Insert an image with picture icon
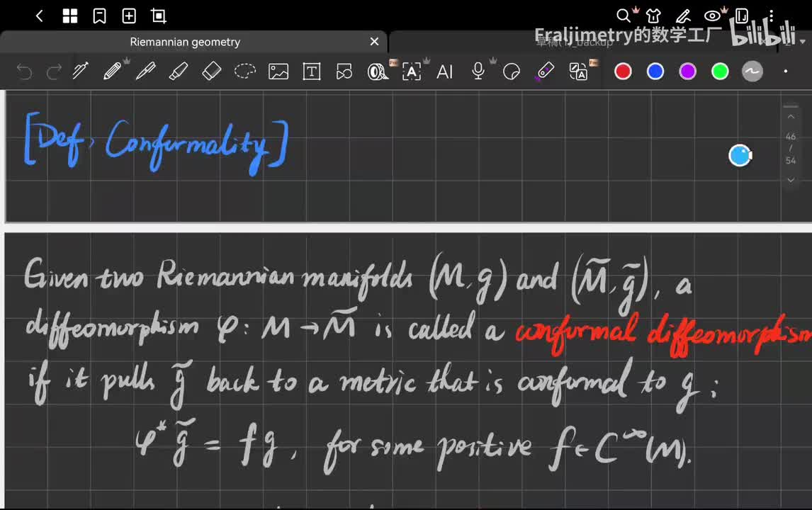 pyautogui.click(x=278, y=72)
